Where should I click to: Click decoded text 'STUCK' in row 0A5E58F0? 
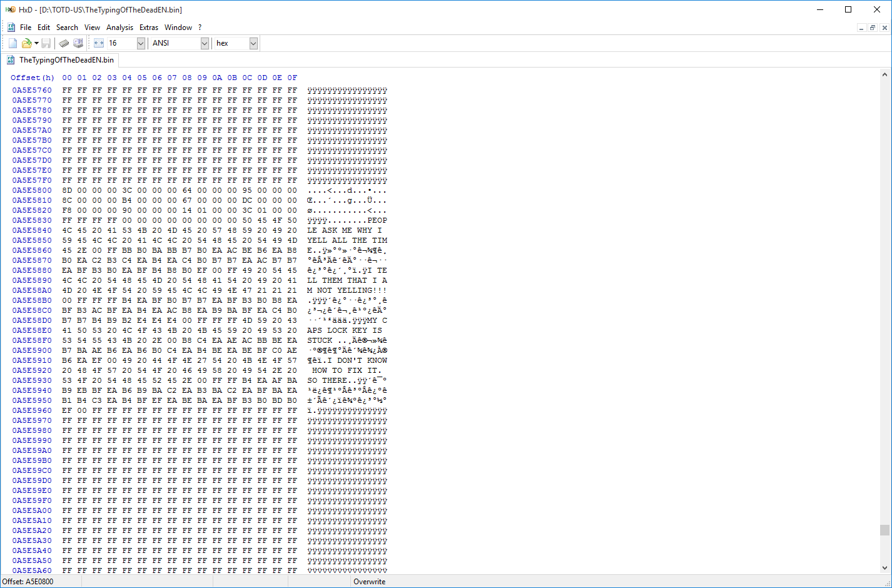pyautogui.click(x=320, y=340)
